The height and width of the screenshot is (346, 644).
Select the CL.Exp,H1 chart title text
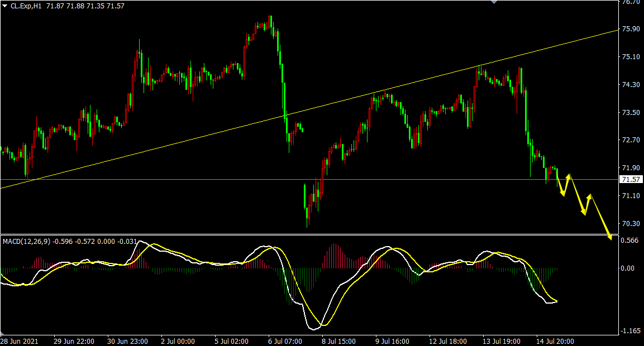pyautogui.click(x=26, y=6)
